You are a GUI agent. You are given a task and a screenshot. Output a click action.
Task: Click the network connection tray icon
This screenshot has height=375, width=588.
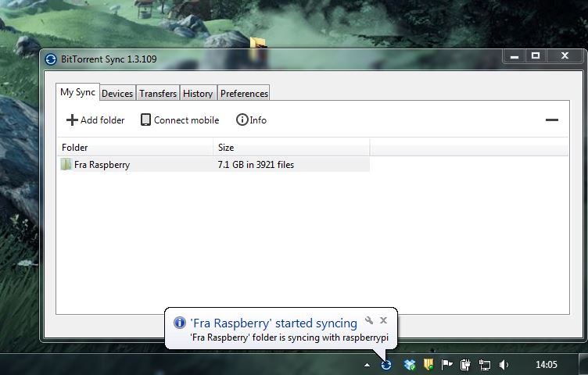(x=485, y=364)
